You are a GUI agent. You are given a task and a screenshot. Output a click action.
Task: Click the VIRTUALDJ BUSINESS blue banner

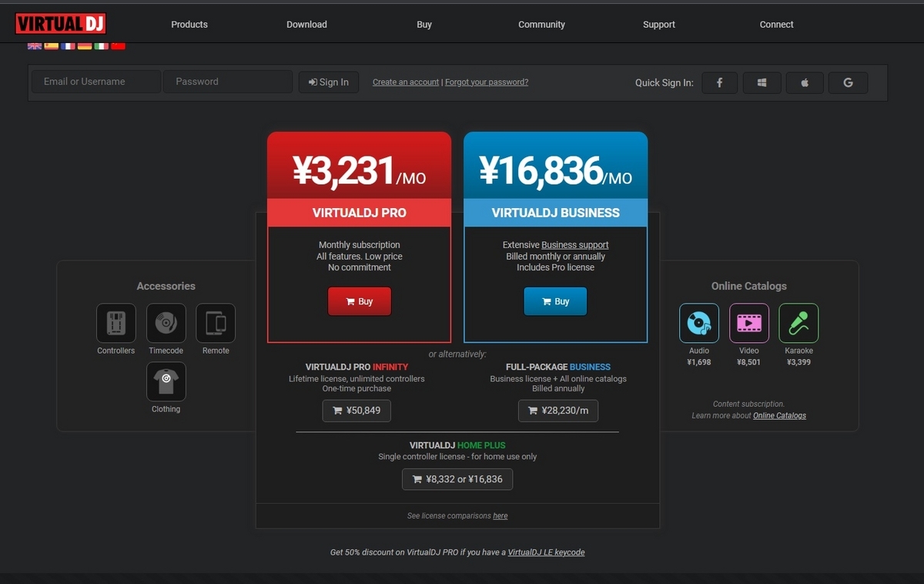(x=556, y=213)
